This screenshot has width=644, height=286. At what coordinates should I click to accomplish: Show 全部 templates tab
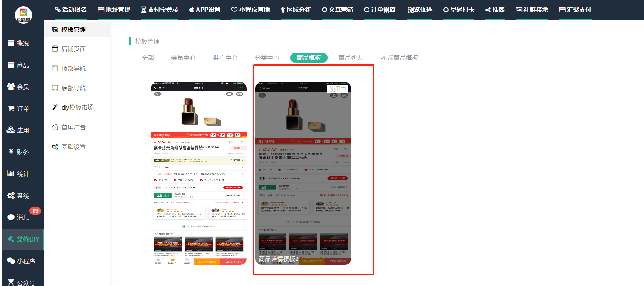click(x=148, y=58)
